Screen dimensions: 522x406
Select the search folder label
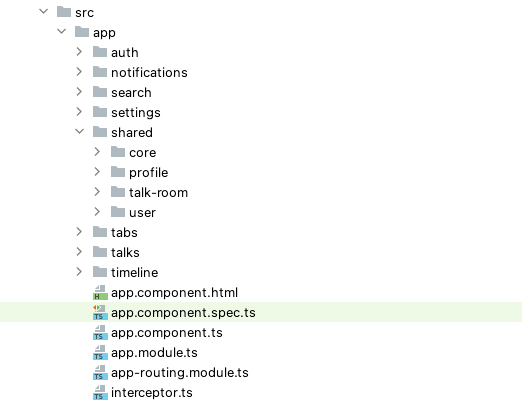coord(131,93)
